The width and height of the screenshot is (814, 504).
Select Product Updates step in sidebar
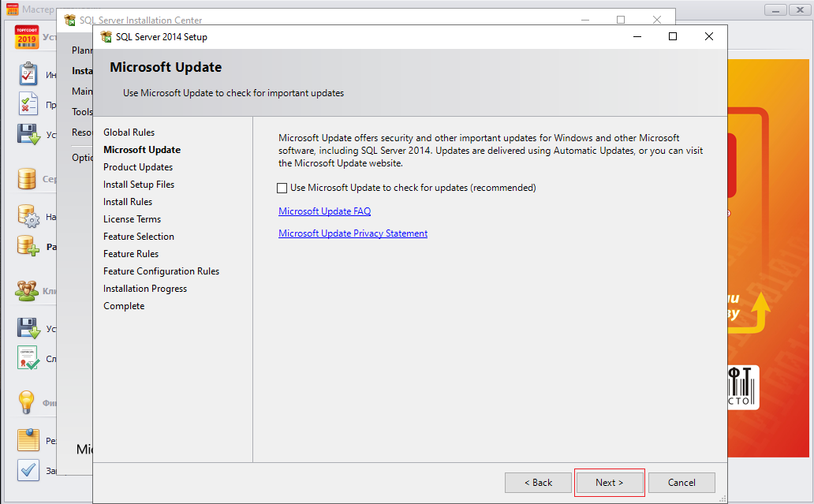138,167
